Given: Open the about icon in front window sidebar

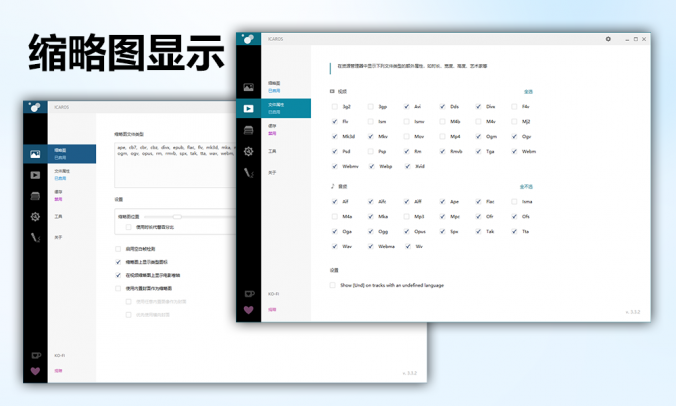Looking at the screenshot, I should 248,173.
